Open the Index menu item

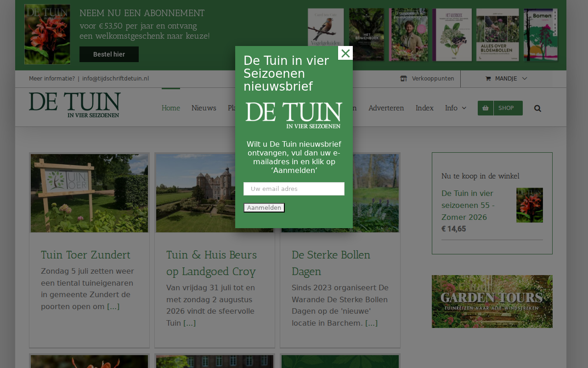click(424, 108)
